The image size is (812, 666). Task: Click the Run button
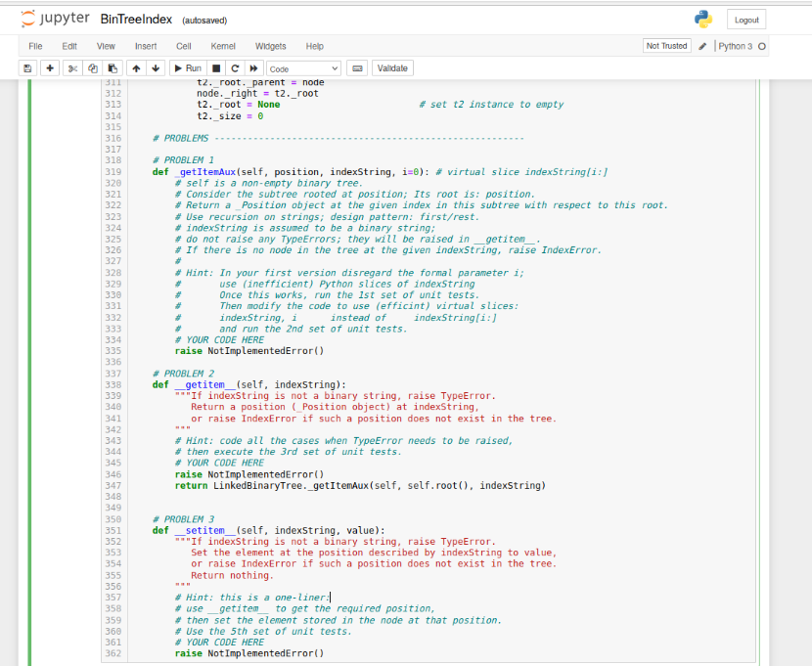[188, 68]
